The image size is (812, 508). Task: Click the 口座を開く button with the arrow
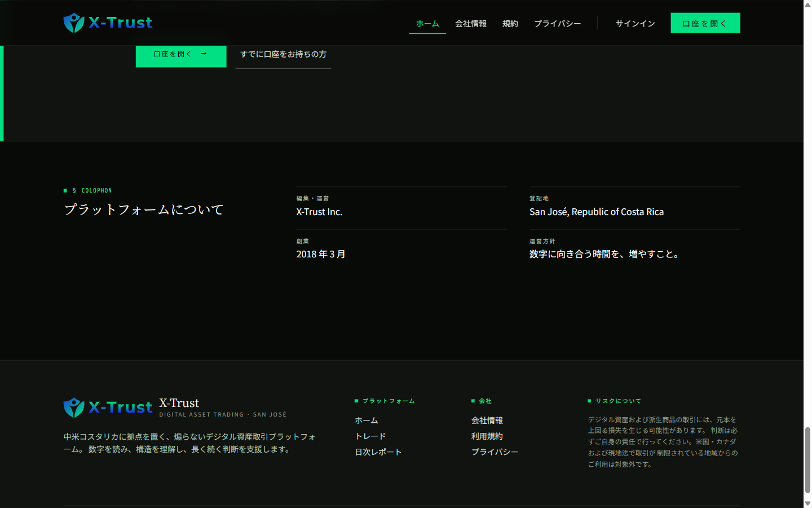[181, 54]
